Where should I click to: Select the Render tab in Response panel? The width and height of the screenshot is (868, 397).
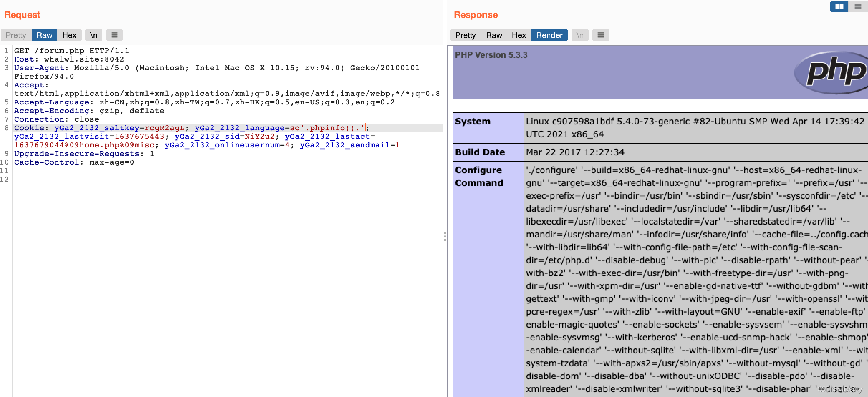tap(549, 35)
